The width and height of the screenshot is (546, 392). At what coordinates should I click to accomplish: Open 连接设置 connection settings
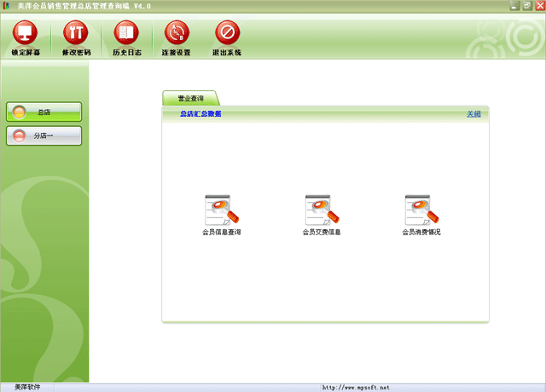point(176,34)
